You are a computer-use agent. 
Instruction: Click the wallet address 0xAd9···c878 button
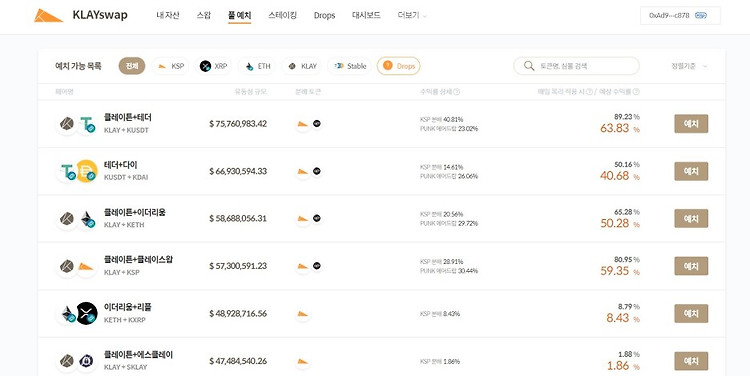pos(680,15)
